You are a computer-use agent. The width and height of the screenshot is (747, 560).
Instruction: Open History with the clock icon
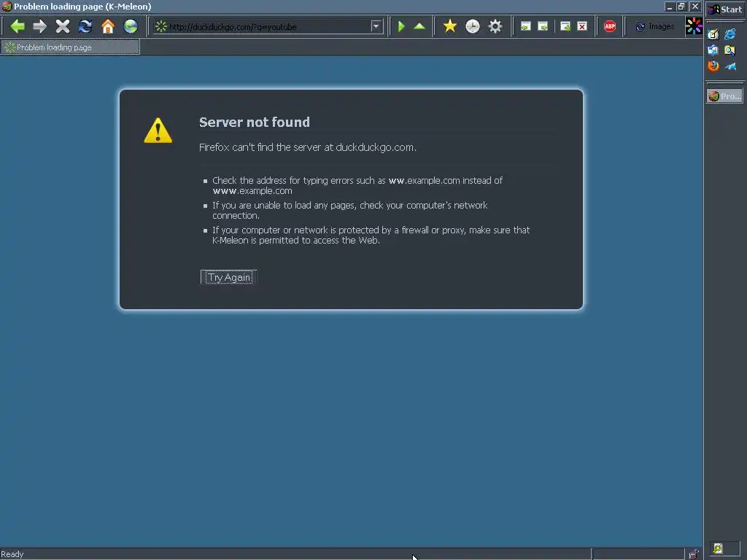coord(473,26)
